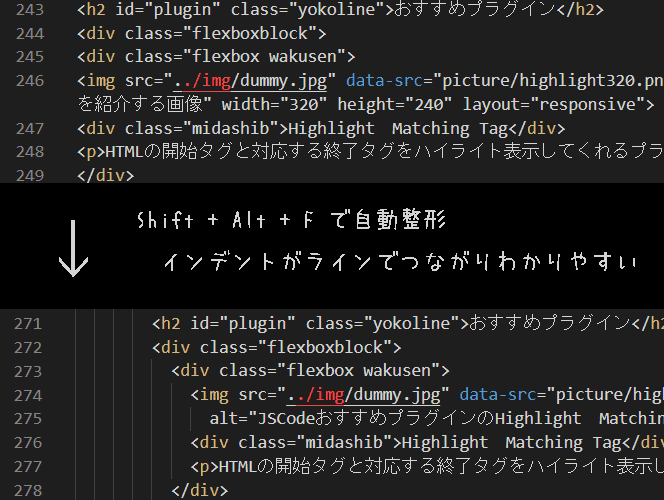664x500 pixels.
Task: Click line number 271 in the gutter
Action: (28, 324)
